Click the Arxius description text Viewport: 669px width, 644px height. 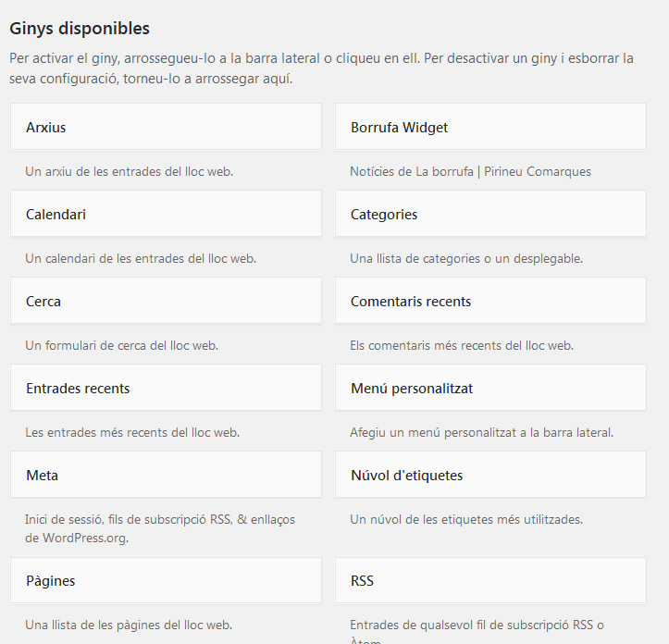130,171
